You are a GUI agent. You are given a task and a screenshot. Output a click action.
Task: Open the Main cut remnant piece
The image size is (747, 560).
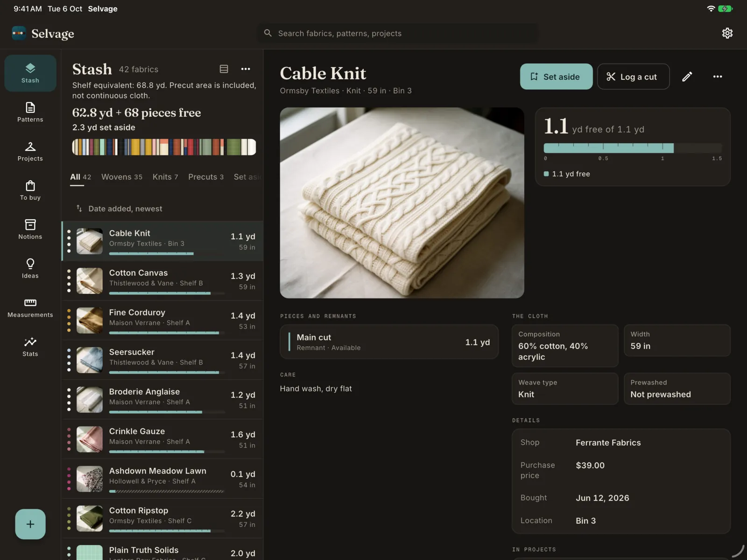[x=389, y=342]
